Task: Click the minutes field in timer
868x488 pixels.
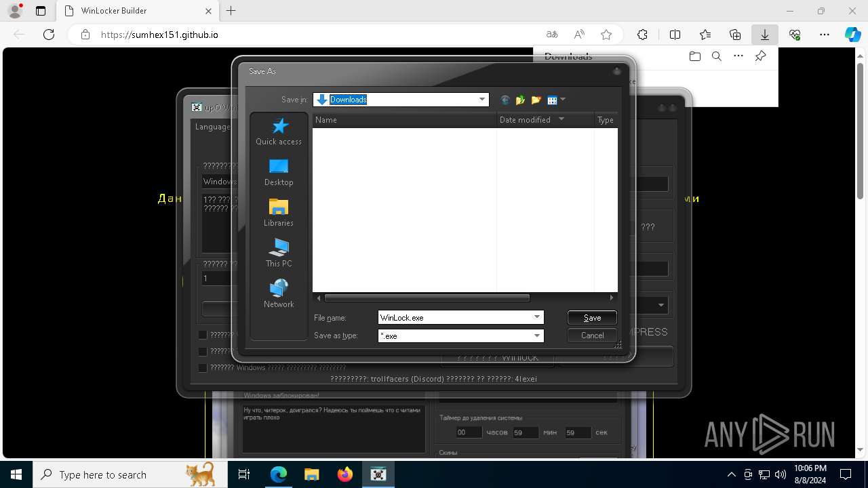Action: (526, 432)
